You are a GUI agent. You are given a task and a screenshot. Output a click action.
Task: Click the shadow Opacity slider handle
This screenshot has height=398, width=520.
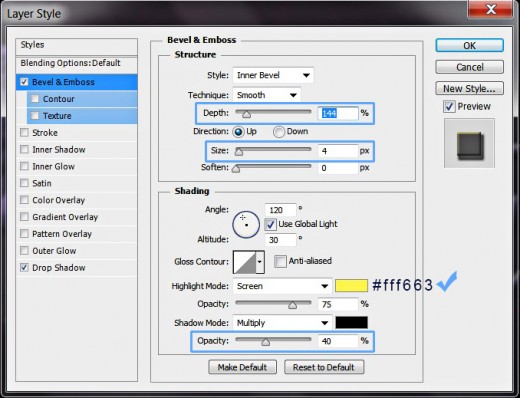pyautogui.click(x=265, y=342)
